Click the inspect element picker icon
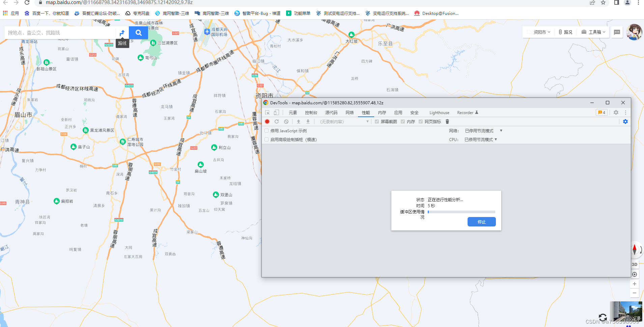The image size is (644, 327). [268, 112]
